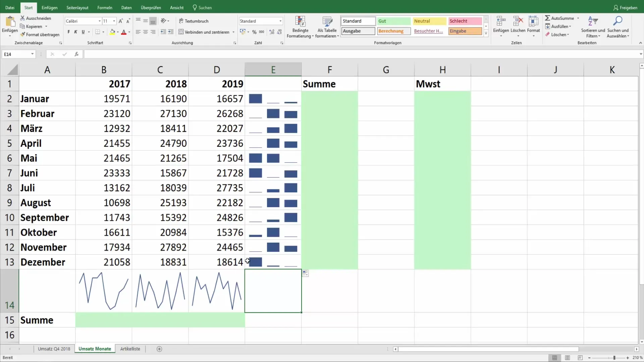Toggle align right button

coord(153,32)
